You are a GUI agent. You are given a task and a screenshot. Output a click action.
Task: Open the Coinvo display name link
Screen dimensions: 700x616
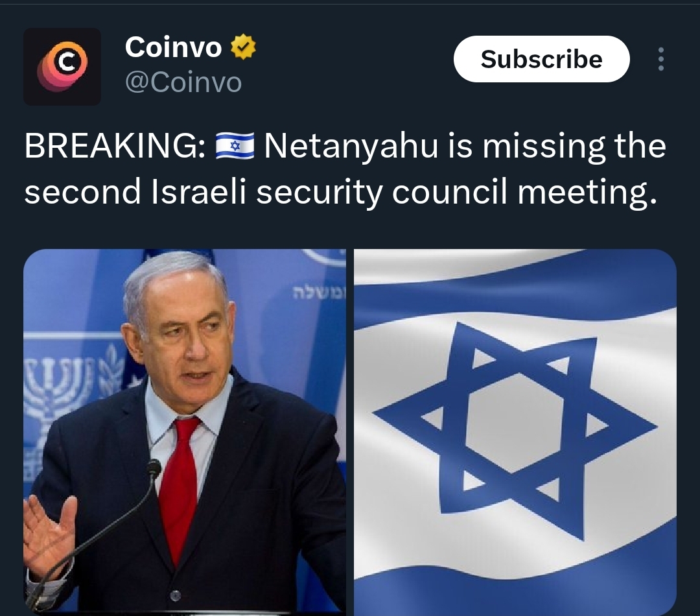click(x=173, y=47)
